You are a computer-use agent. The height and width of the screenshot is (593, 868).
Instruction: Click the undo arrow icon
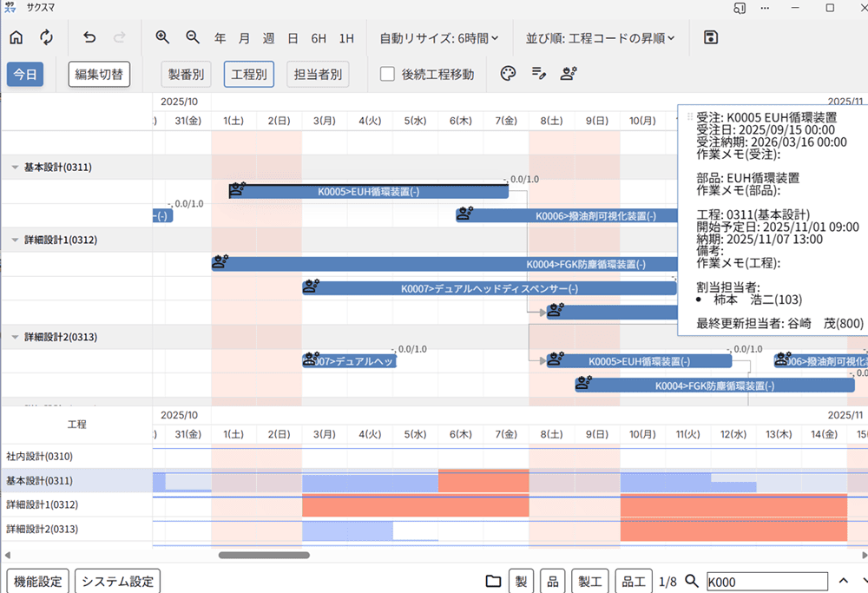tap(89, 37)
